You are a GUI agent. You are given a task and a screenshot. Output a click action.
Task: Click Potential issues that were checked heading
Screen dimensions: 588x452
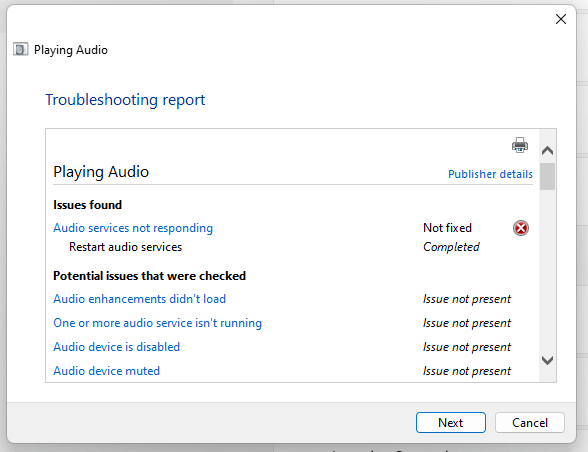(149, 276)
